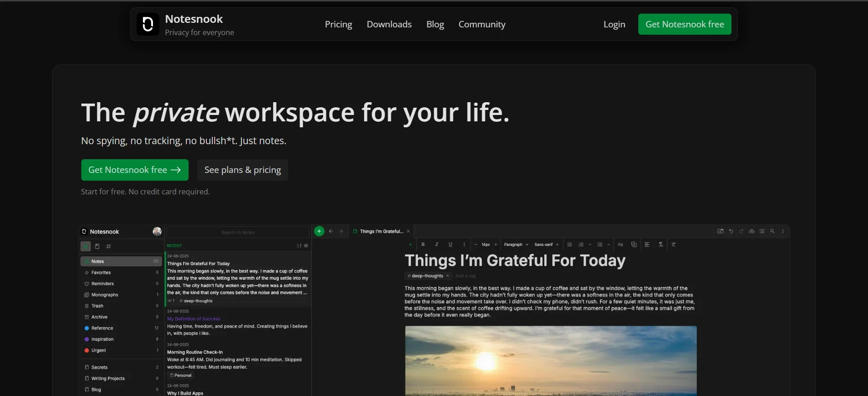Click the forward arrow in app tab bar
Viewport: 868px width, 396px height.
[341, 231]
